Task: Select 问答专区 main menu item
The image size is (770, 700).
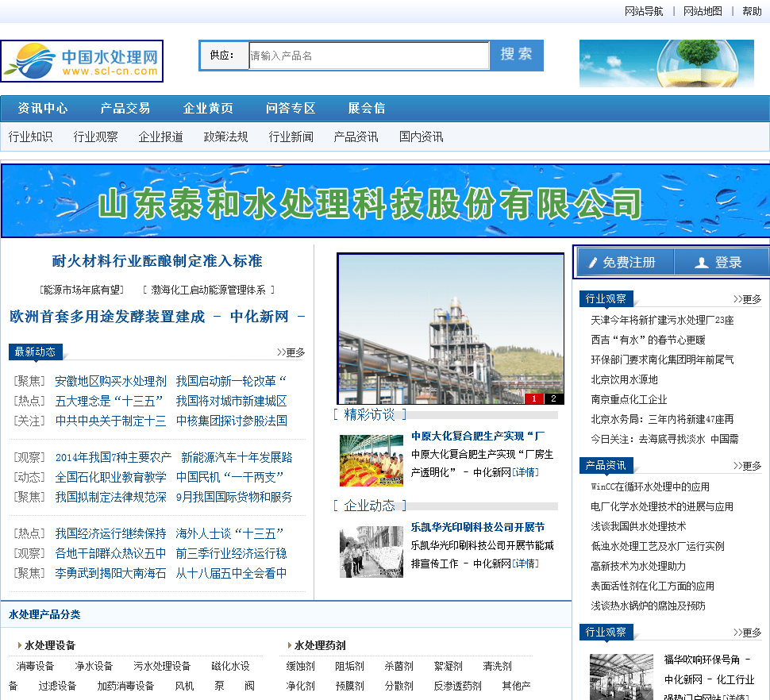Action: click(291, 108)
